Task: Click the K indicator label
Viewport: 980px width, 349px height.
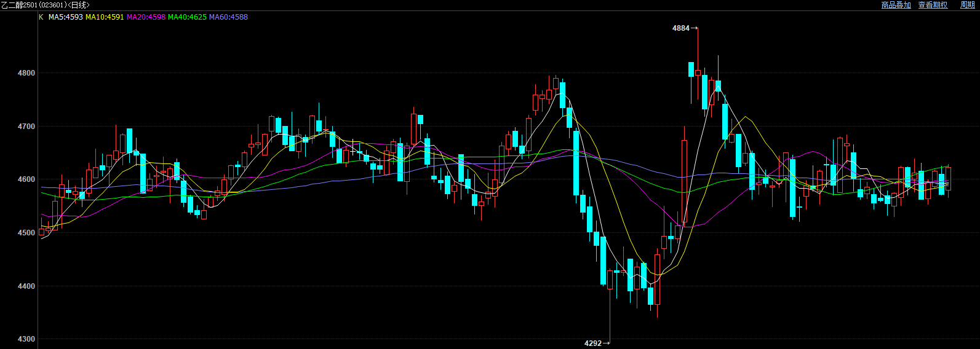Action: pos(41,17)
